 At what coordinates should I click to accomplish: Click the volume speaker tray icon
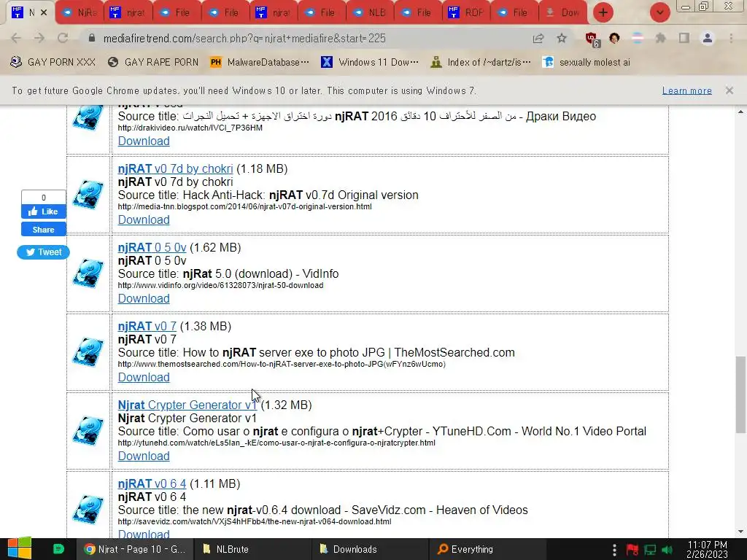point(667,550)
